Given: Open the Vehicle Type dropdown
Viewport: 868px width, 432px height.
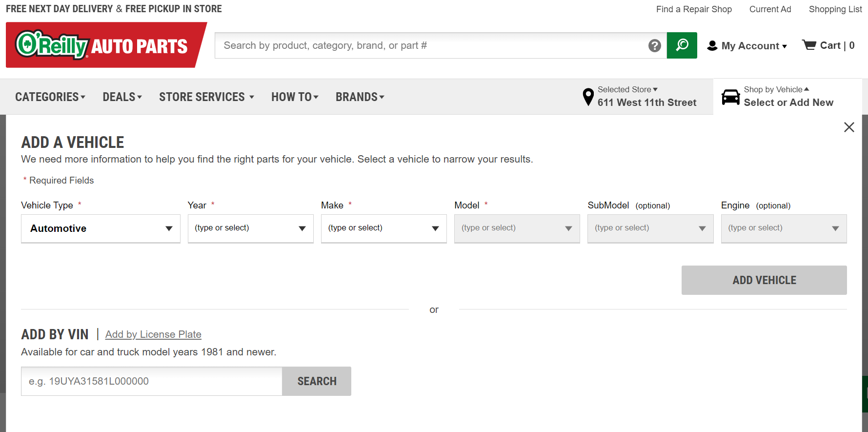Looking at the screenshot, I should click(x=101, y=228).
